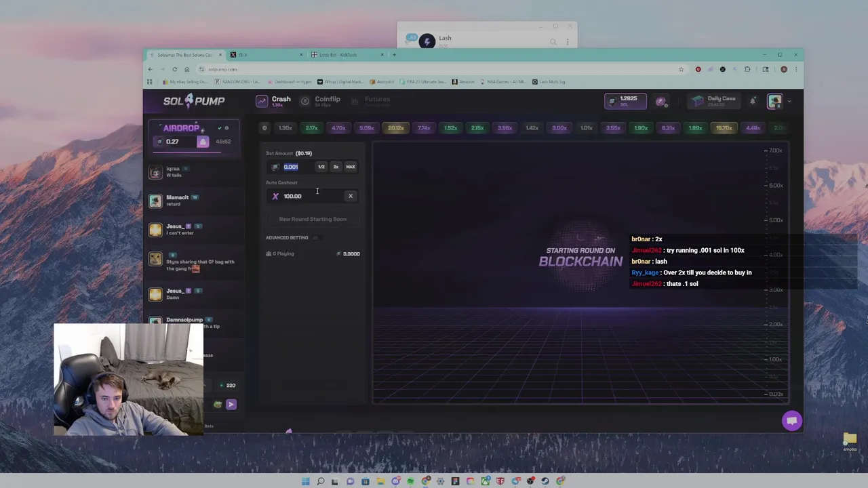Screen dimensions: 868x488
Task: Go to the browser home page
Action: (187, 69)
